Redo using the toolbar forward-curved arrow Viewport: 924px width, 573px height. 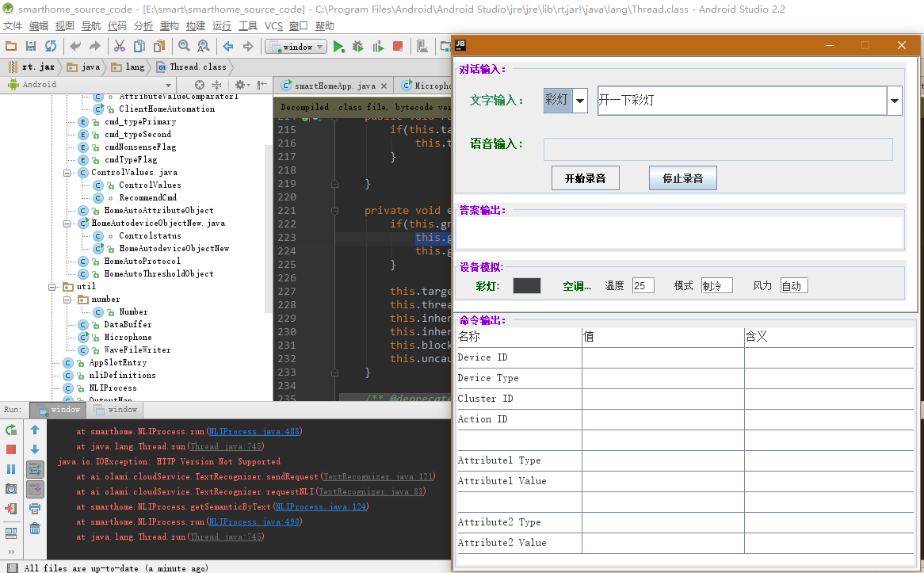tap(95, 46)
